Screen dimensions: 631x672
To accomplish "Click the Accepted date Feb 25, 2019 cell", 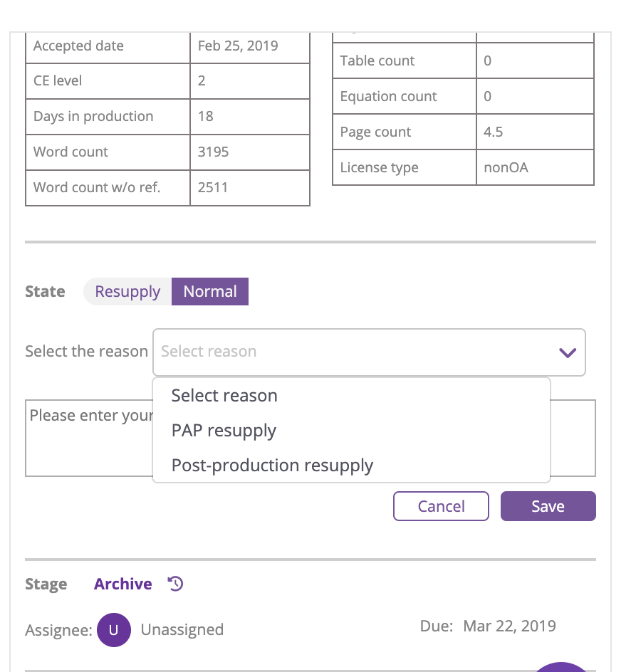I will point(250,46).
